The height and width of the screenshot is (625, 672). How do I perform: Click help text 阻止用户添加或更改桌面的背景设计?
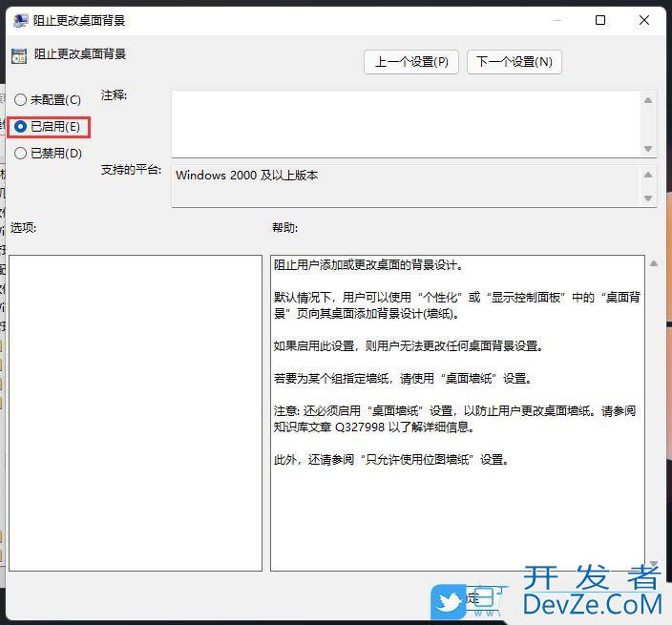coord(368,265)
